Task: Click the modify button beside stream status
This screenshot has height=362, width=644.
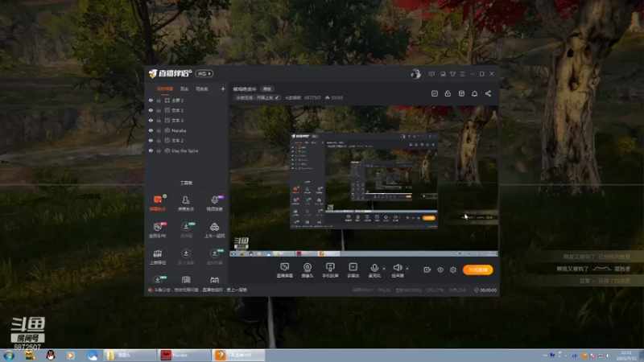Action: click(267, 89)
